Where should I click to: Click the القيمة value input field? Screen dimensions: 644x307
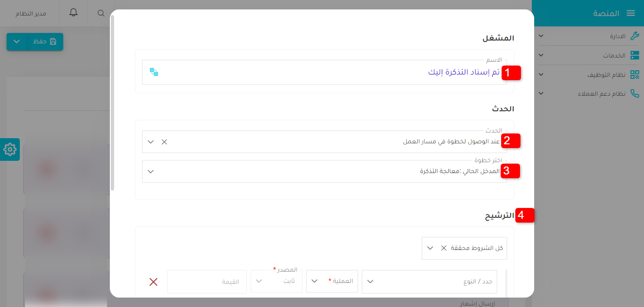click(x=206, y=282)
